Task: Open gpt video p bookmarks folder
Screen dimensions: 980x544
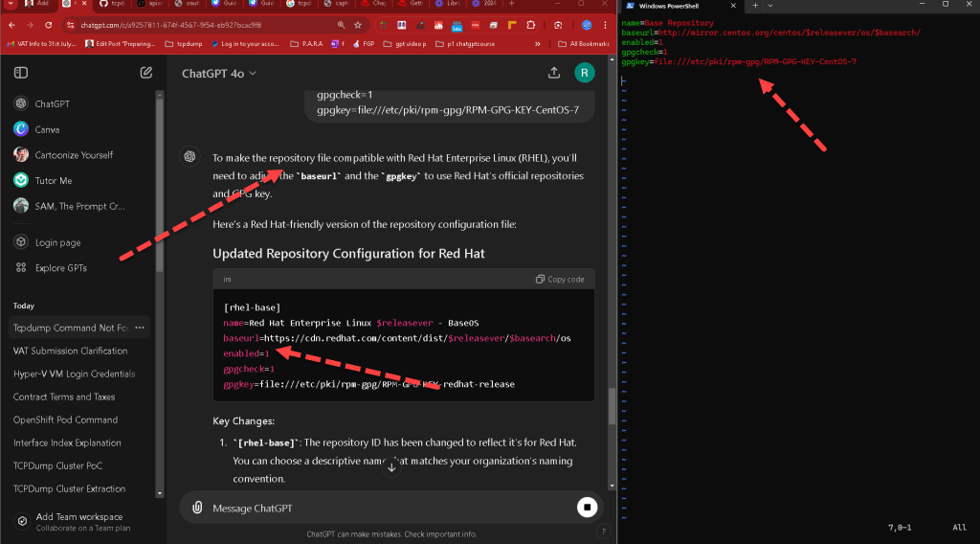Action: (405, 44)
